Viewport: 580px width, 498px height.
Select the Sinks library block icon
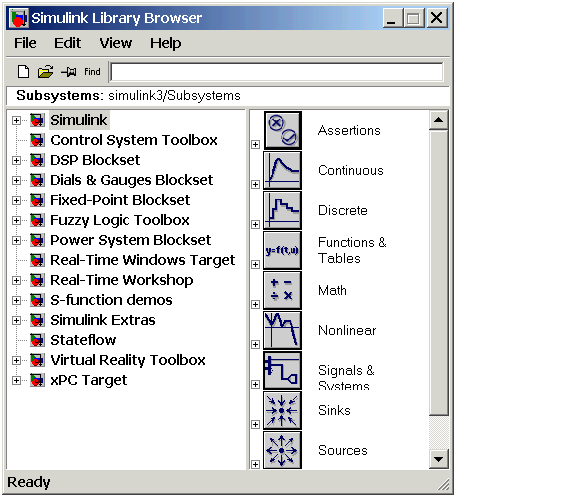point(283,410)
